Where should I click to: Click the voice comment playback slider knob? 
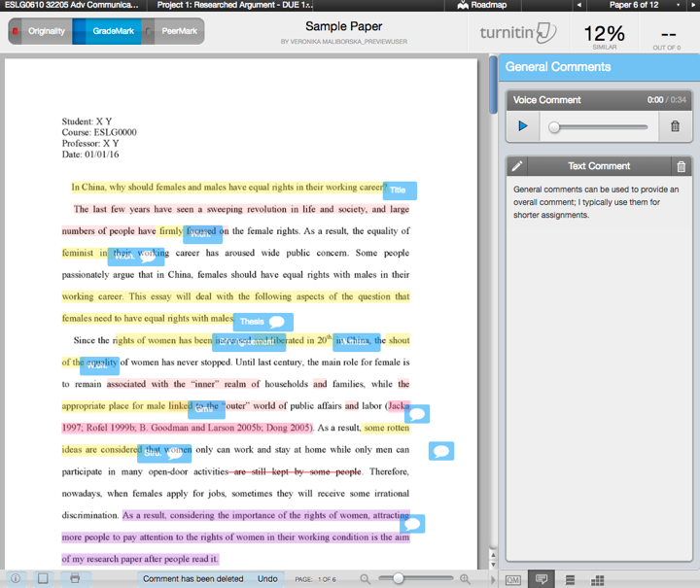pos(554,127)
